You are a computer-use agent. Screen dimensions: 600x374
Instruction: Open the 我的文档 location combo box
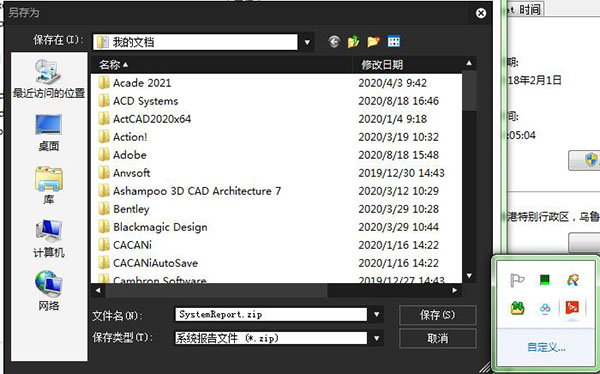click(x=196, y=42)
